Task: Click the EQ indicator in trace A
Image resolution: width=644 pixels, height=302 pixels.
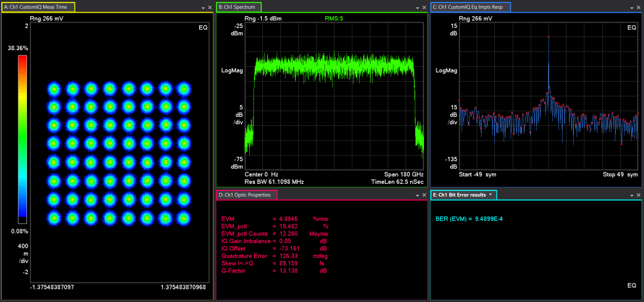Action: [203, 27]
